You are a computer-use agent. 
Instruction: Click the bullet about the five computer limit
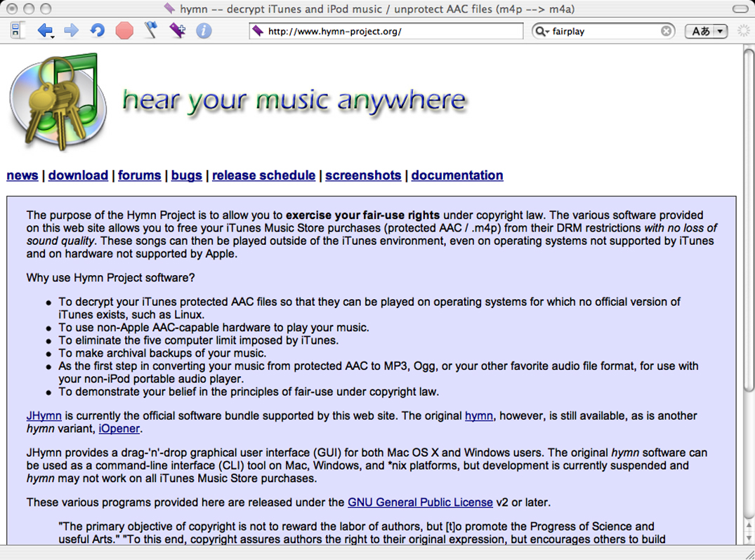(198, 340)
